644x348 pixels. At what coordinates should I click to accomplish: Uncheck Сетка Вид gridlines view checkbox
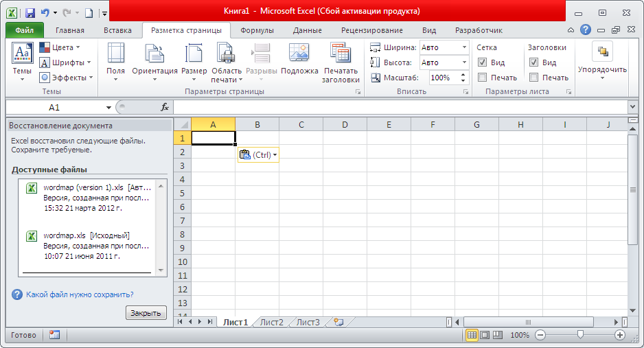482,62
